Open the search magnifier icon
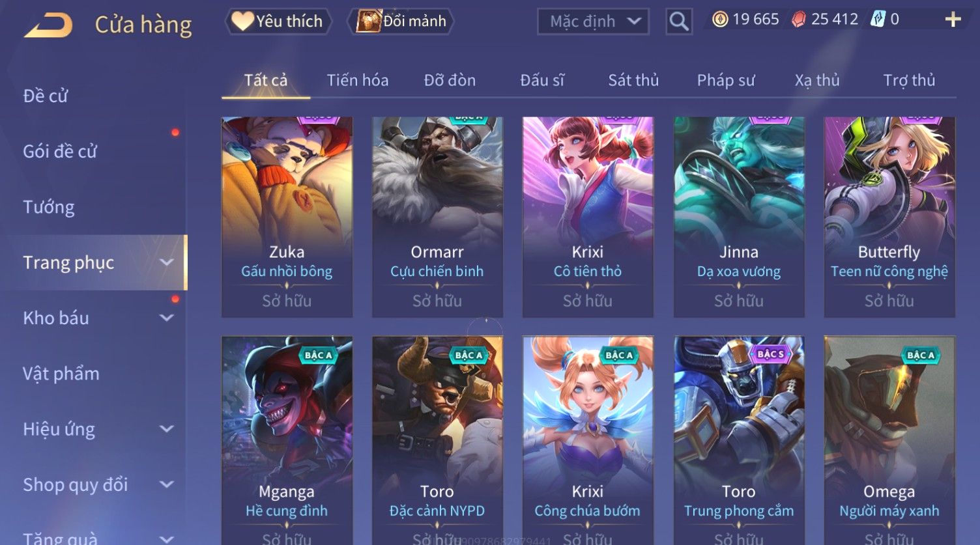980x545 pixels. pos(678,21)
